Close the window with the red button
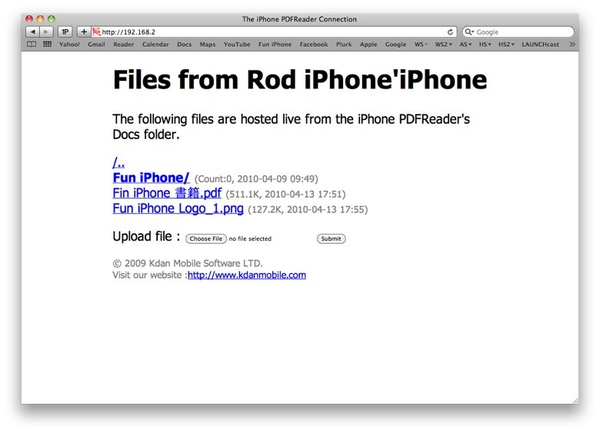600x433 pixels. click(29, 19)
